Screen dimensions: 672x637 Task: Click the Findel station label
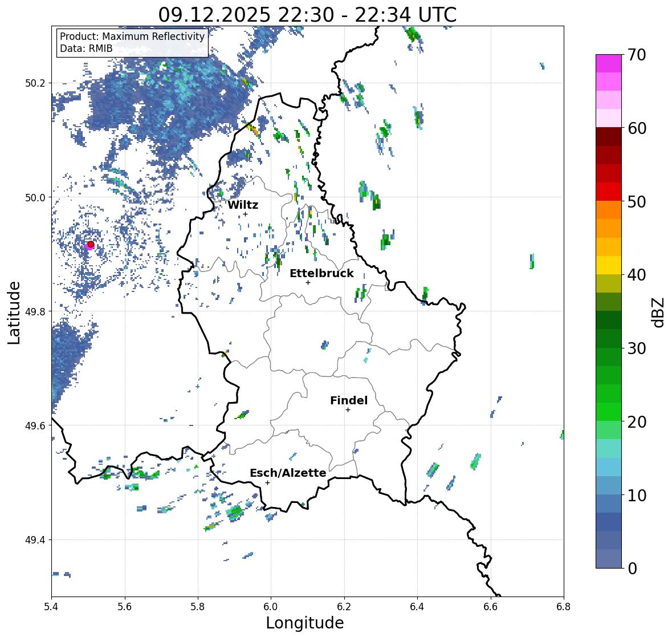point(348,400)
